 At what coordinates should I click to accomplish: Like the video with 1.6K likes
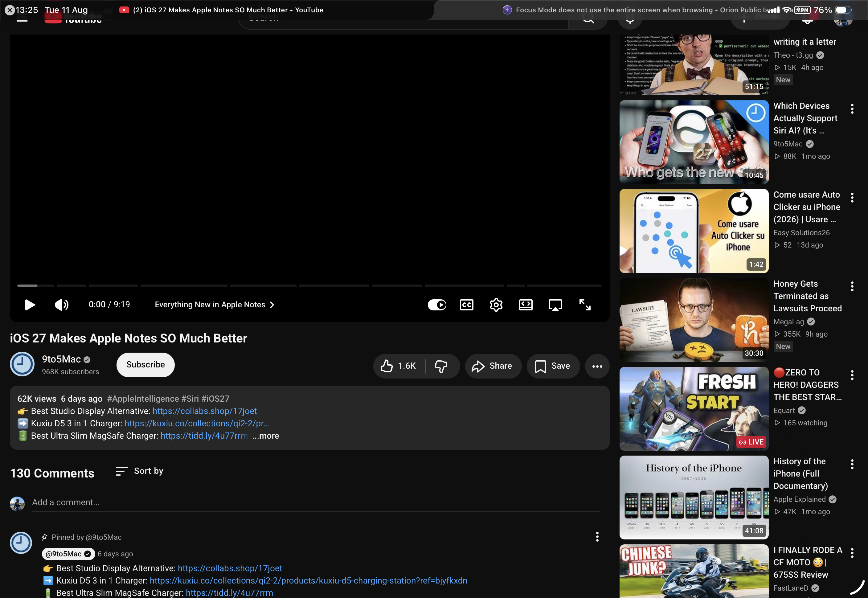pyautogui.click(x=399, y=366)
